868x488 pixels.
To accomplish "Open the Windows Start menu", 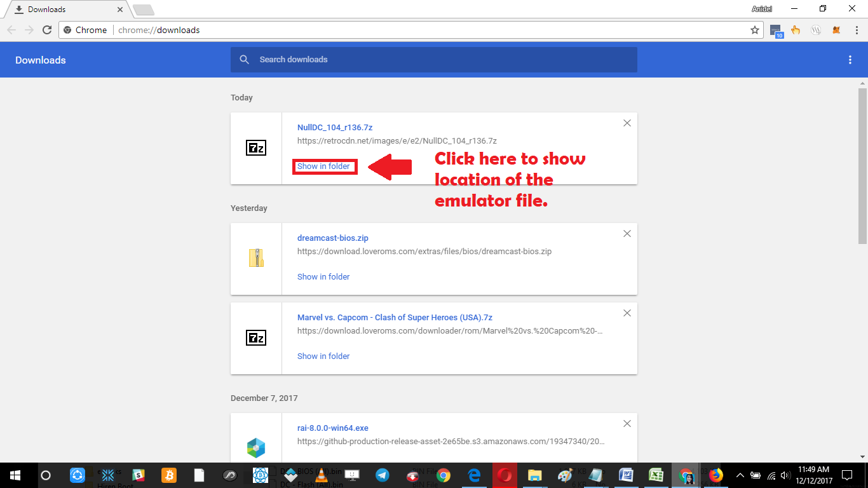I will [x=15, y=475].
